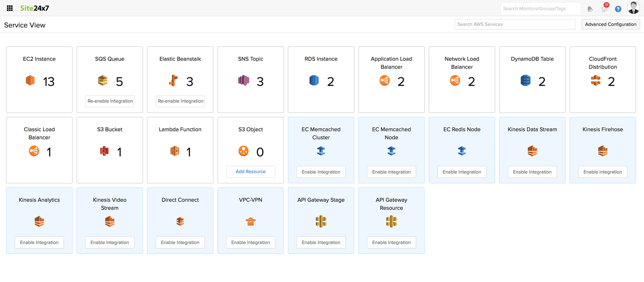Enable Integration for Kinesis Firehose
This screenshot has height=282, width=644.
pyautogui.click(x=603, y=172)
